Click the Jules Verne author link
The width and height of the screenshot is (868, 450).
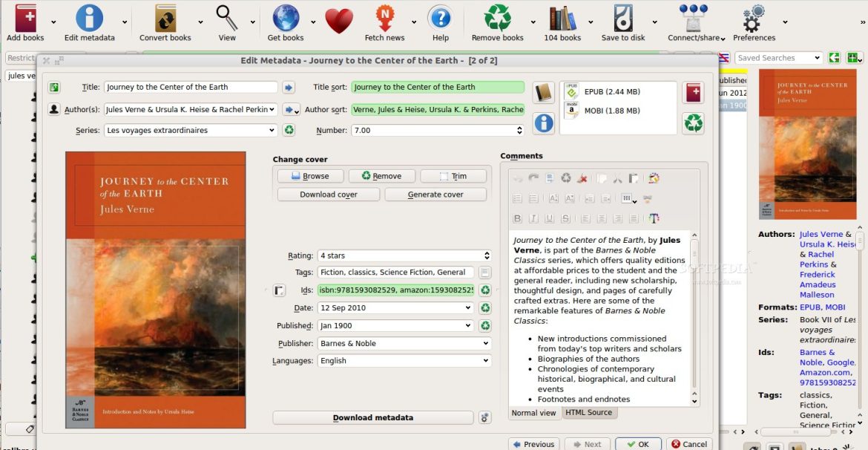(x=821, y=235)
